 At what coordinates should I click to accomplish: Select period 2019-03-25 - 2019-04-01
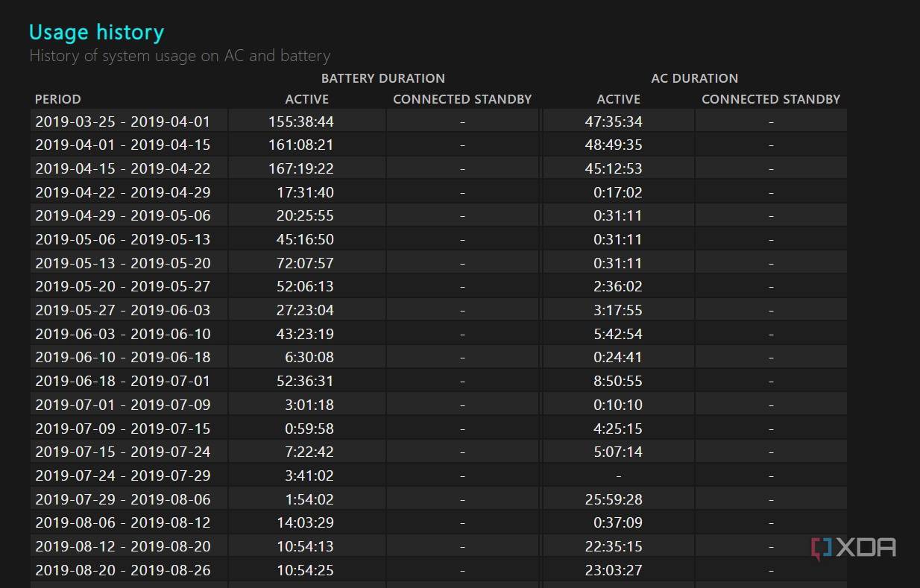click(123, 121)
